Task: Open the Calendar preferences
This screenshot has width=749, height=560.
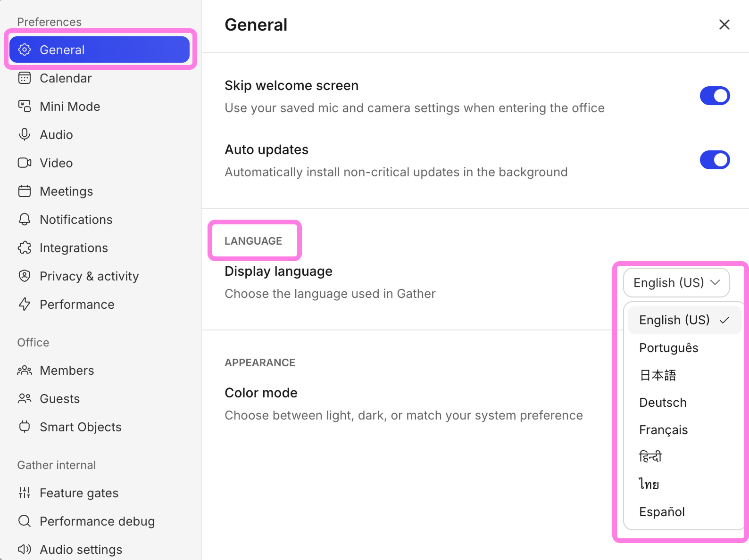Action: [x=100, y=78]
